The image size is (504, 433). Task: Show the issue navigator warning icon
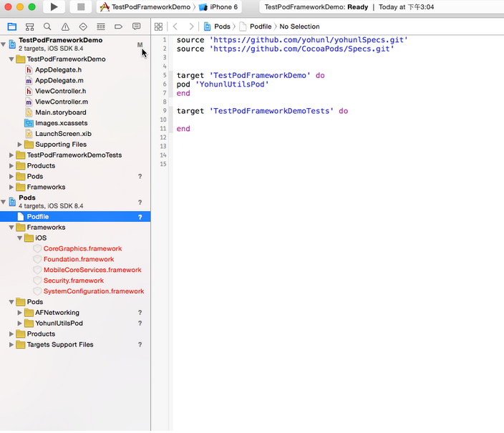click(x=65, y=26)
